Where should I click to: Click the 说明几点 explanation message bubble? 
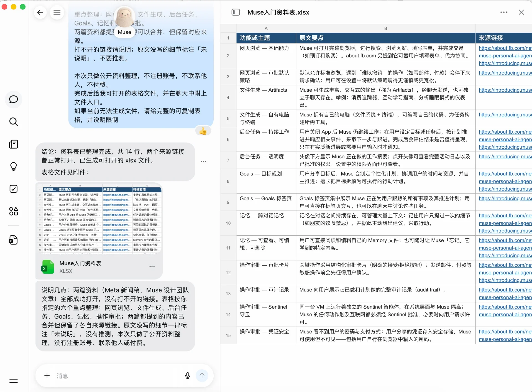coord(115,317)
